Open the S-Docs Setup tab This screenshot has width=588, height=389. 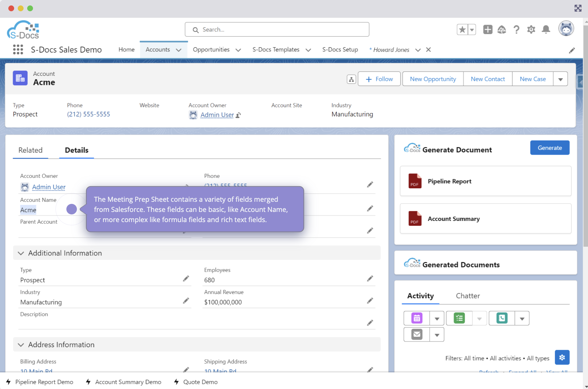click(x=340, y=50)
